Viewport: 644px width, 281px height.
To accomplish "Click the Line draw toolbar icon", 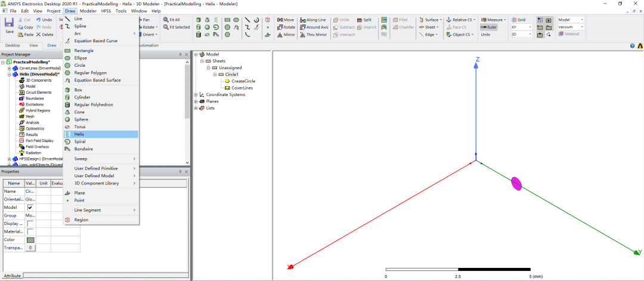I will coord(247,20).
